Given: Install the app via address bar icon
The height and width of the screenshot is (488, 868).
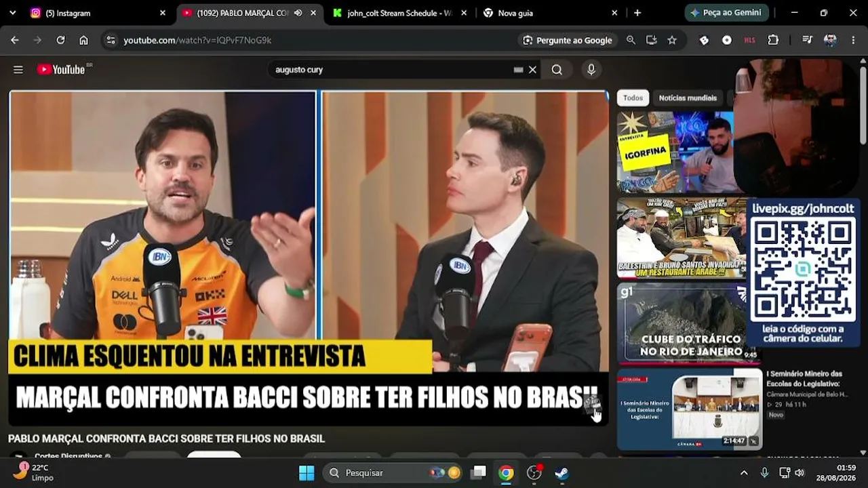Looking at the screenshot, I should [652, 40].
